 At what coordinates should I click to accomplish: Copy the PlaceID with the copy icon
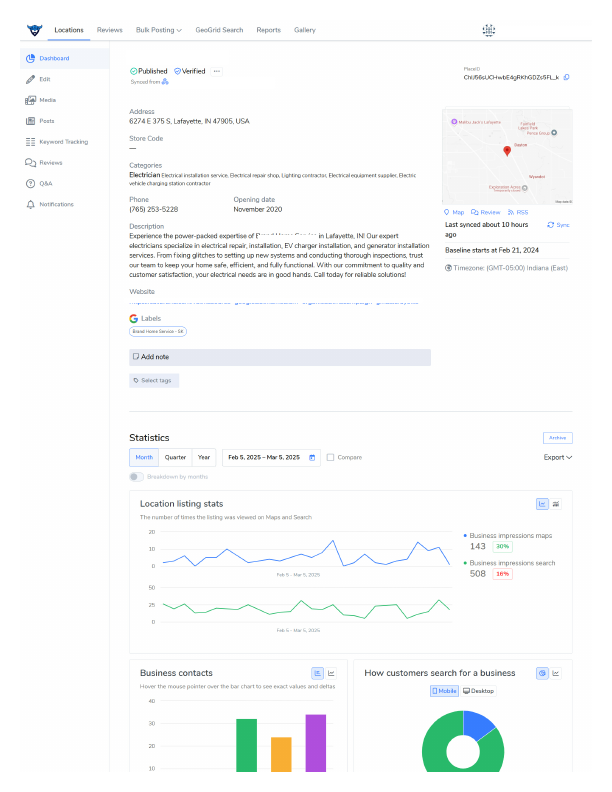coord(567,77)
